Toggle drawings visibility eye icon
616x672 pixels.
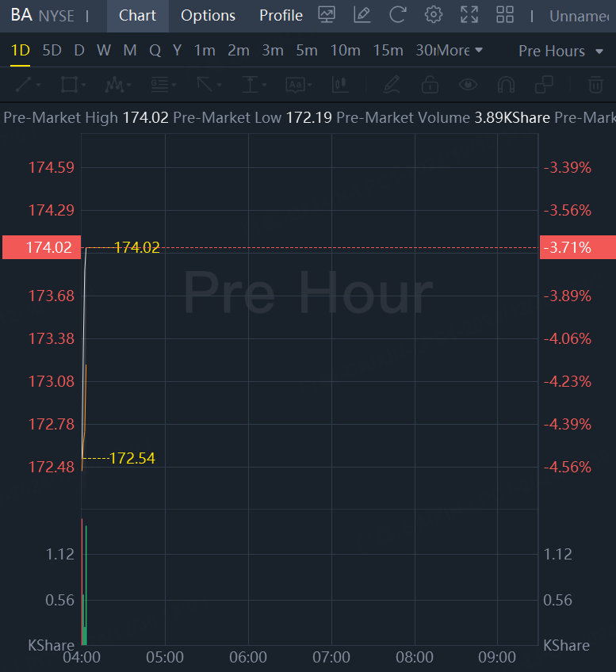point(468,84)
